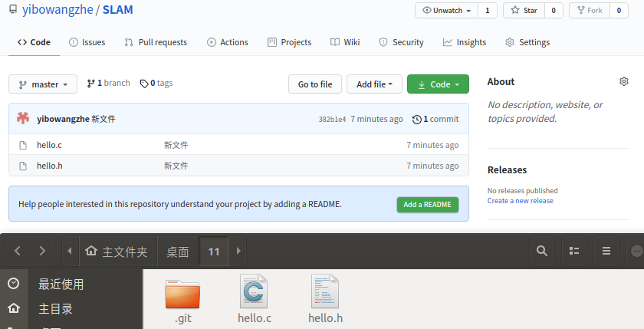Open the Unwatch dropdown
This screenshot has width=644, height=329.
tap(446, 10)
